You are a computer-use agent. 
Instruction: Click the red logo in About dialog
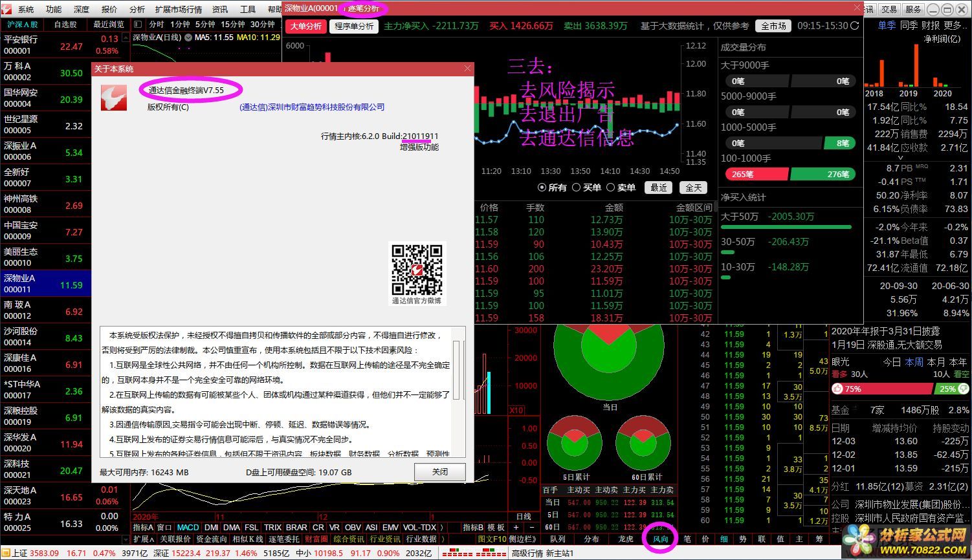[x=113, y=97]
